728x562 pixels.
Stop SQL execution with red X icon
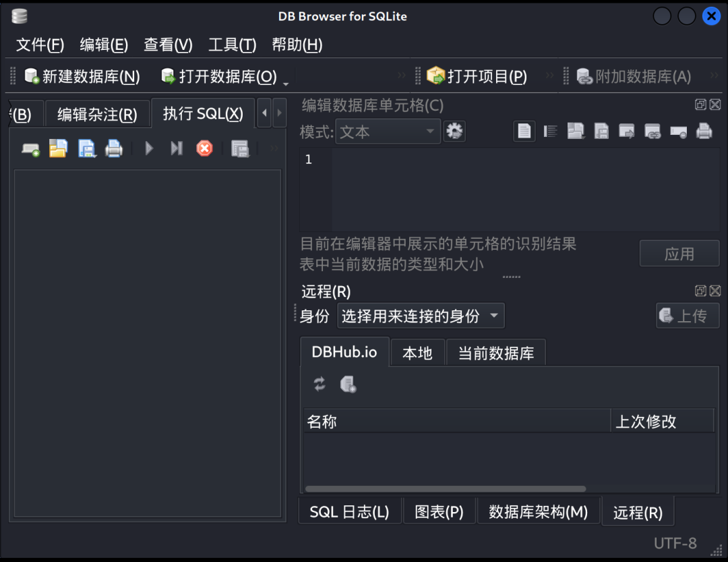[204, 148]
